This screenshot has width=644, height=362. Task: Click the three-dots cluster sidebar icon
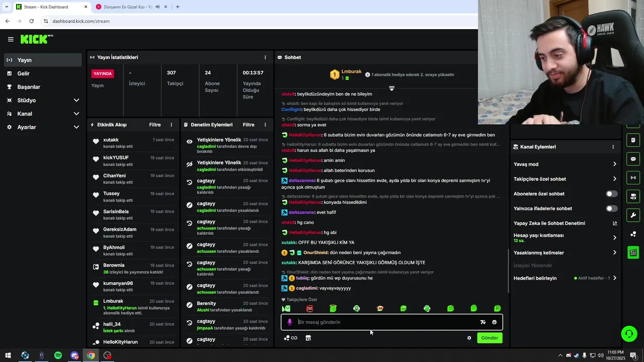click(x=633, y=234)
